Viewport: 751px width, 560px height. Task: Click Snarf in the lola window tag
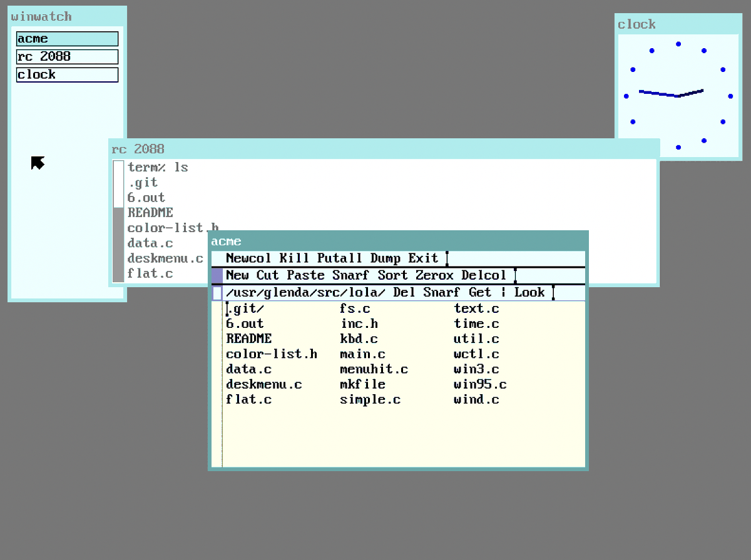[x=442, y=292]
